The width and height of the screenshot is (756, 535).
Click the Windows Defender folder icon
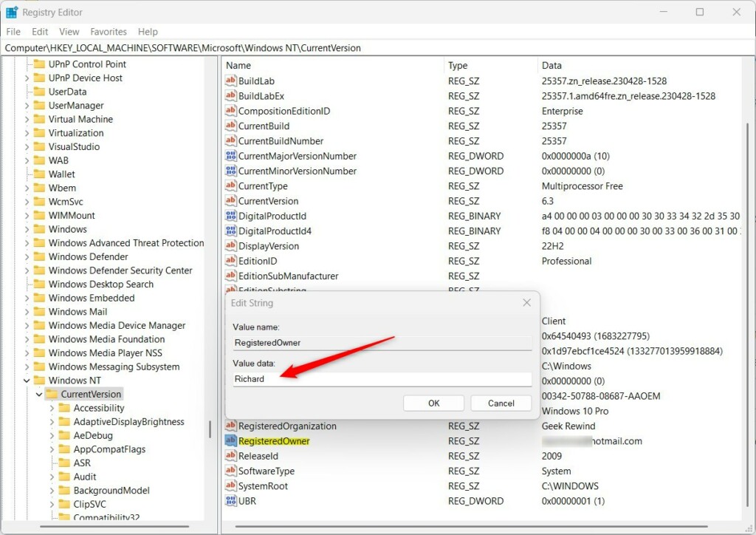click(40, 256)
